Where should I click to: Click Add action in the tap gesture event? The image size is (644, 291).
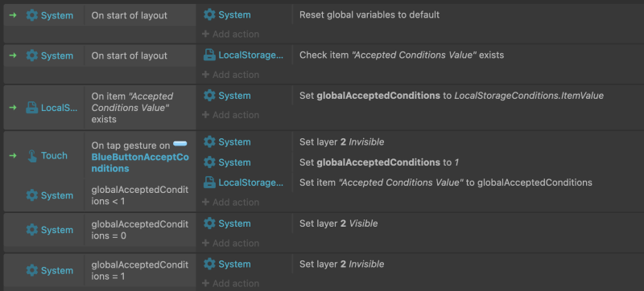(230, 203)
